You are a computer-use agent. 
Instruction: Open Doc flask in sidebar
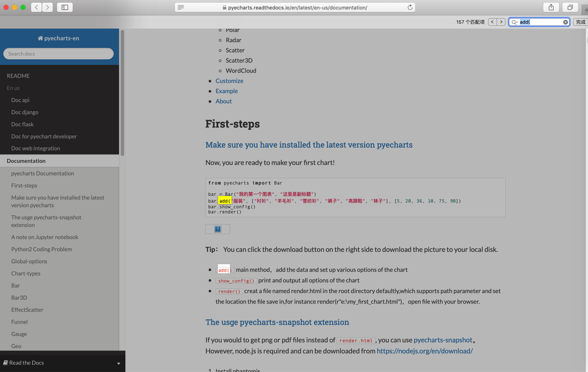(22, 124)
